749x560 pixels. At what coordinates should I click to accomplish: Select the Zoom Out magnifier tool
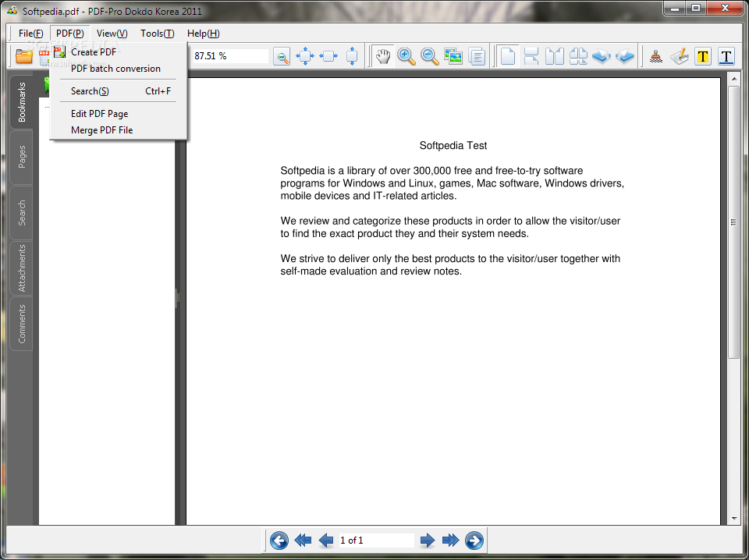tap(430, 56)
